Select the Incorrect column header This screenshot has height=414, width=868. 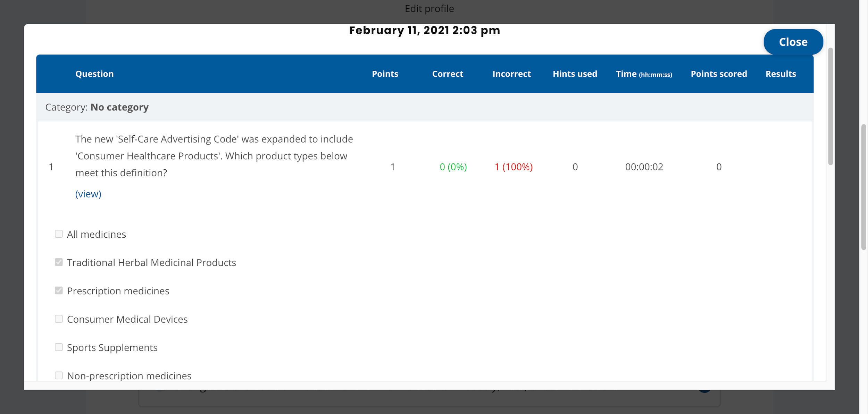coord(511,74)
